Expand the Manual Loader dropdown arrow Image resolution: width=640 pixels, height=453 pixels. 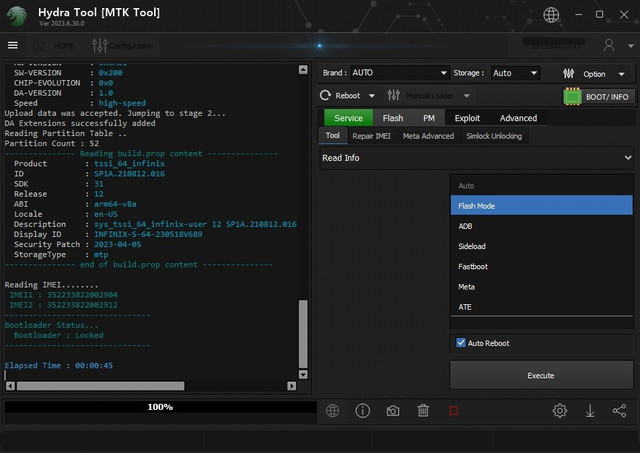467,96
